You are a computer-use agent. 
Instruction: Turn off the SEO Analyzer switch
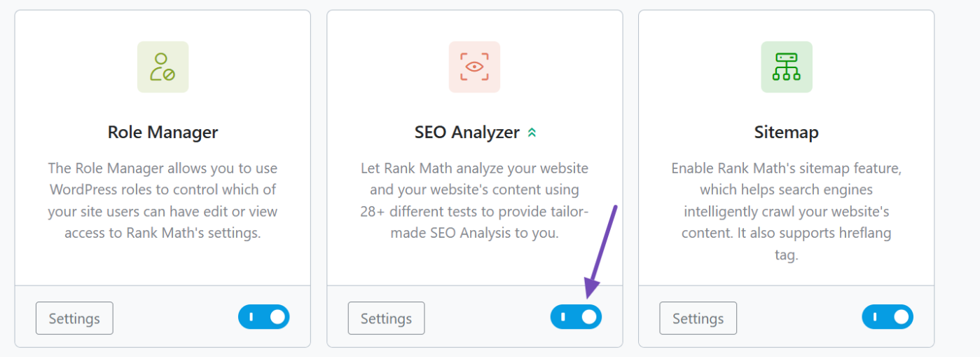pyautogui.click(x=576, y=317)
